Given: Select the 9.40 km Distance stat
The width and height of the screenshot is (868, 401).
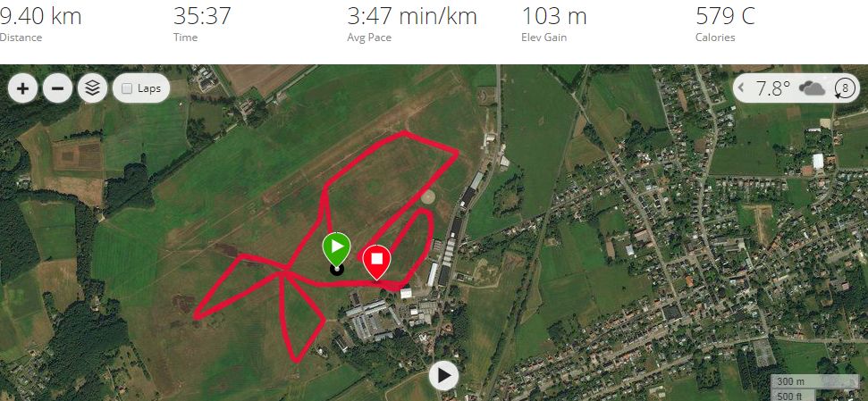Looking at the screenshot, I should 41,23.
